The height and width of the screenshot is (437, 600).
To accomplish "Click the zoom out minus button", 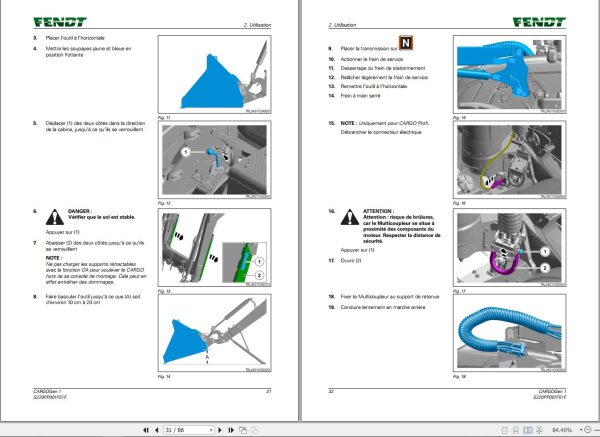I will coord(588,430).
